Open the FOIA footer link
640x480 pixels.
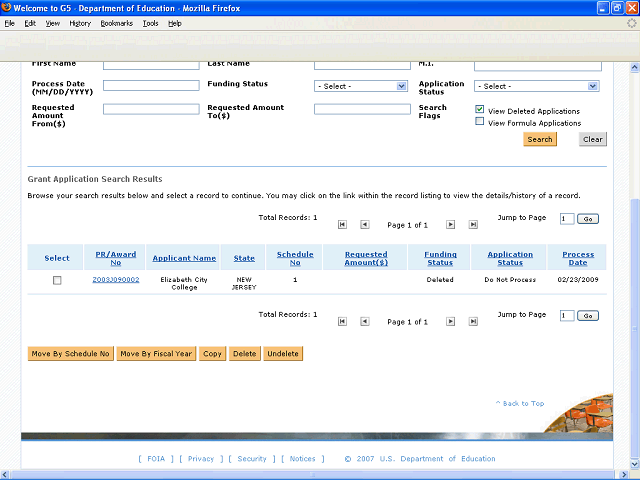point(156,458)
